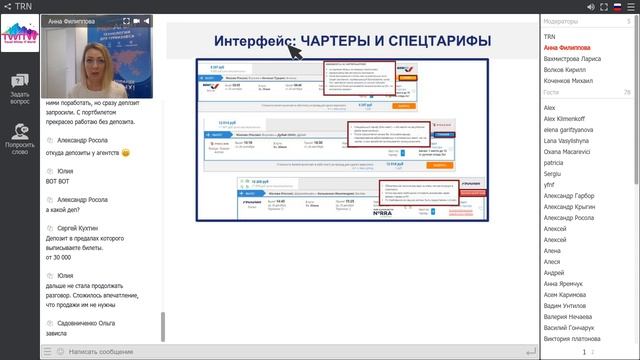Mute speaker on the presenter video panel
640x360 pixels.
click(x=147, y=21)
